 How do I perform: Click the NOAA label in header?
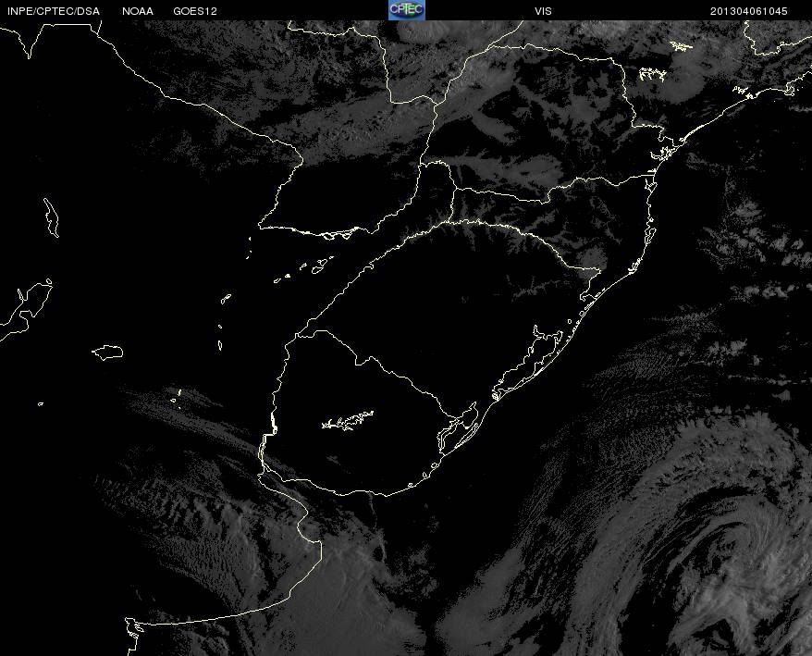tap(138, 11)
